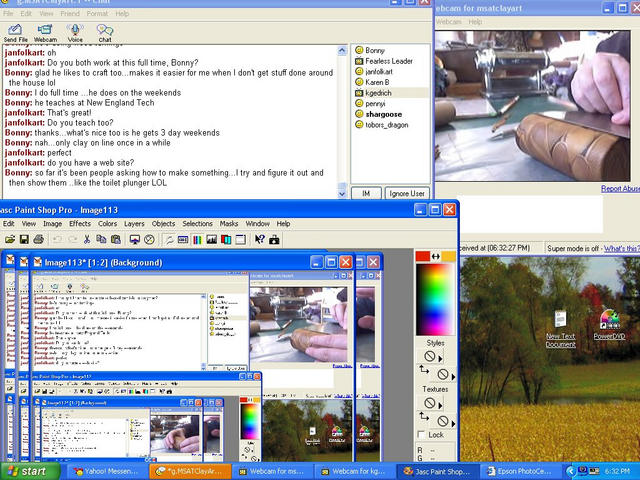Click the Save floppy disk icon

click(x=24, y=239)
